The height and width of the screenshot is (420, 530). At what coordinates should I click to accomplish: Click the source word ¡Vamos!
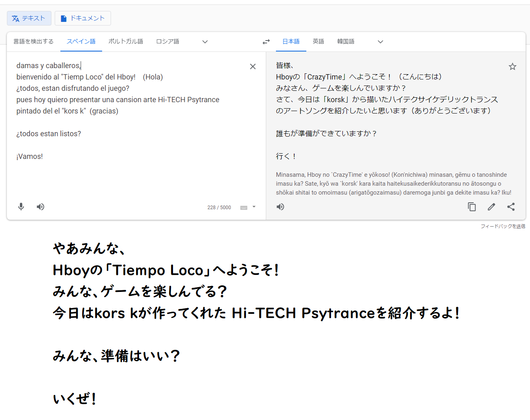click(x=30, y=156)
